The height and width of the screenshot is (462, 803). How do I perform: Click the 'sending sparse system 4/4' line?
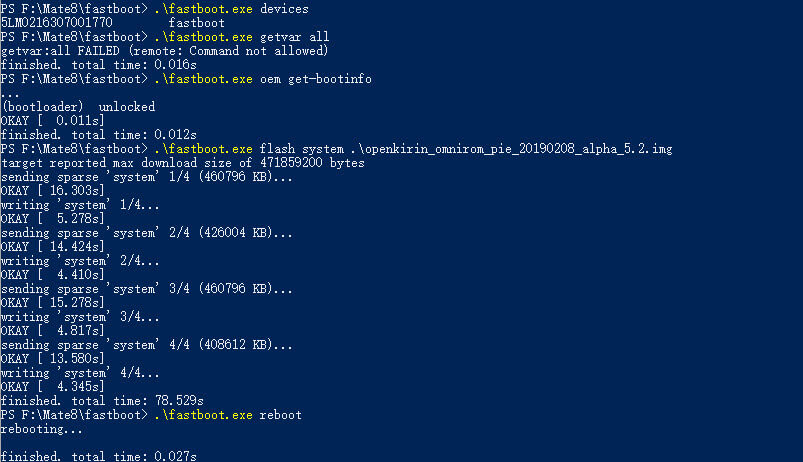click(146, 345)
